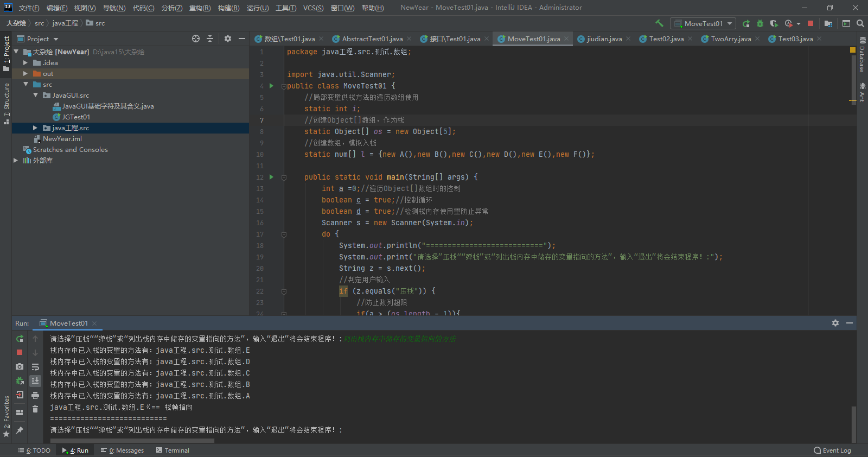The width and height of the screenshot is (868, 457).
Task: Clear console output with trash icon
Action: (35, 409)
